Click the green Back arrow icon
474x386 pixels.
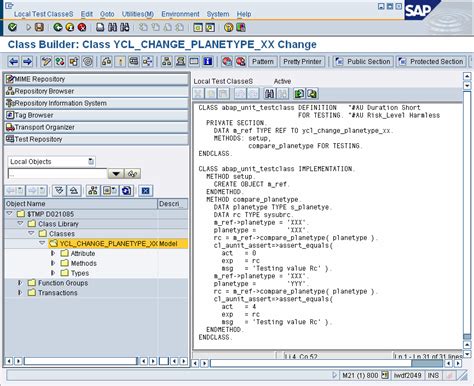[58, 27]
